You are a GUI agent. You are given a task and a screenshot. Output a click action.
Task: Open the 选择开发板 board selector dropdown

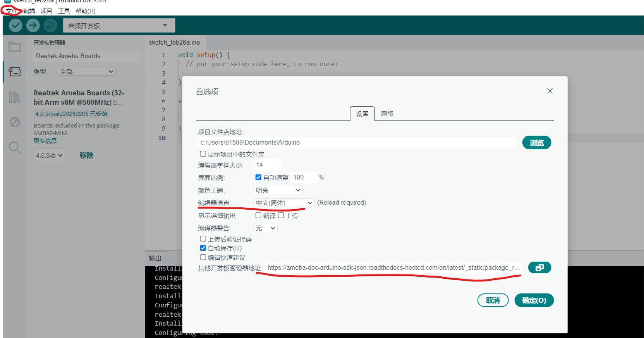tap(119, 26)
